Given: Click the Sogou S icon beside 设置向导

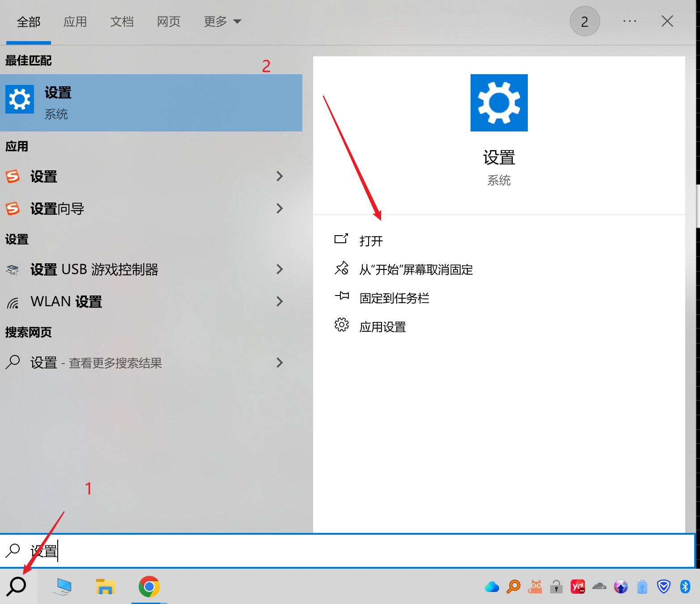Looking at the screenshot, I should pos(13,208).
